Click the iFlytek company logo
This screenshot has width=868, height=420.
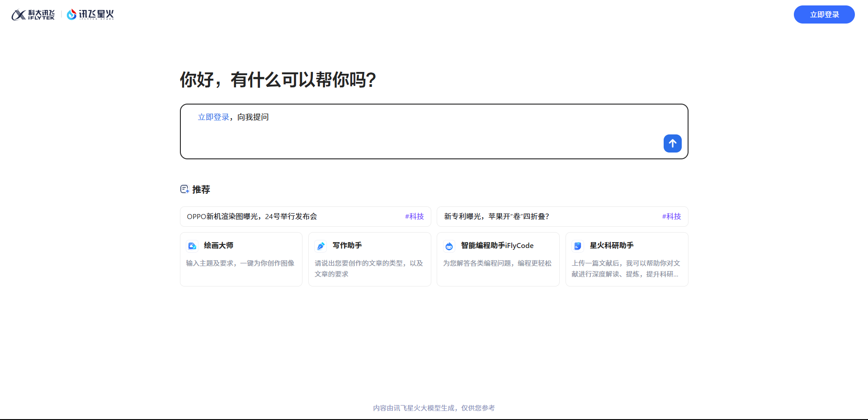[33, 15]
